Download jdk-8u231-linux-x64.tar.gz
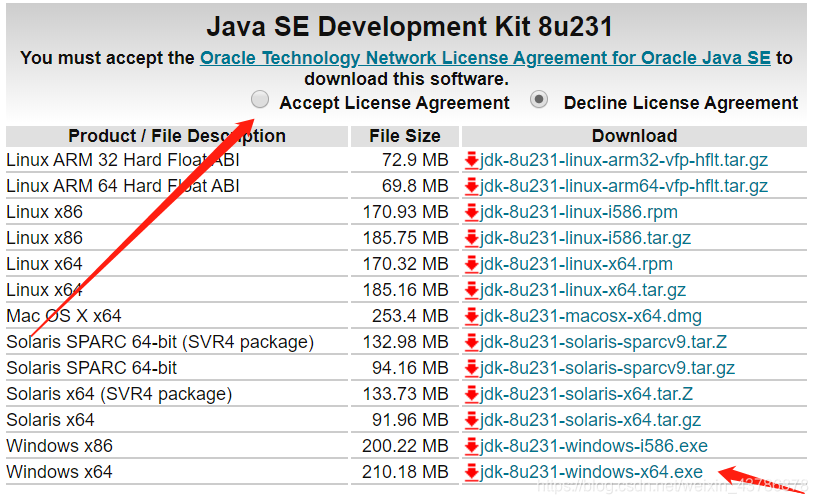The width and height of the screenshot is (818, 504). [583, 290]
